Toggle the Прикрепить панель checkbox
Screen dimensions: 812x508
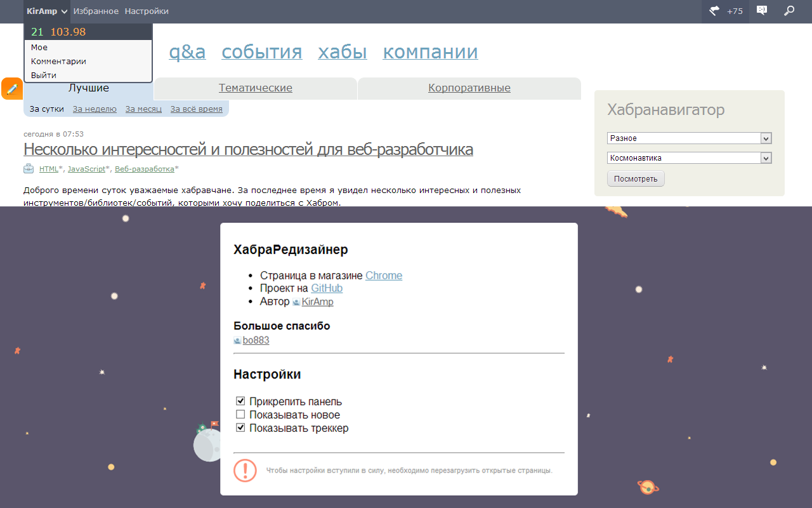point(240,401)
